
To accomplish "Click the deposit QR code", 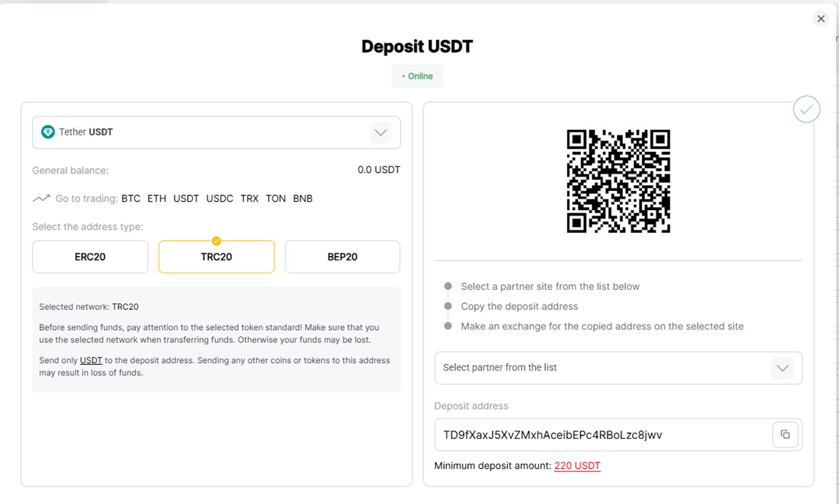I will 618,181.
